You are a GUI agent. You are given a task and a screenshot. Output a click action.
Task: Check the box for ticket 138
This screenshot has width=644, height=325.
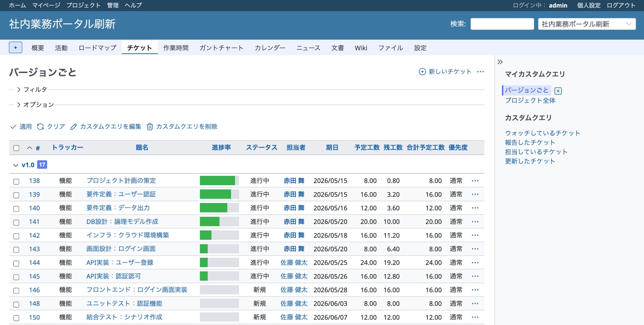pos(16,182)
